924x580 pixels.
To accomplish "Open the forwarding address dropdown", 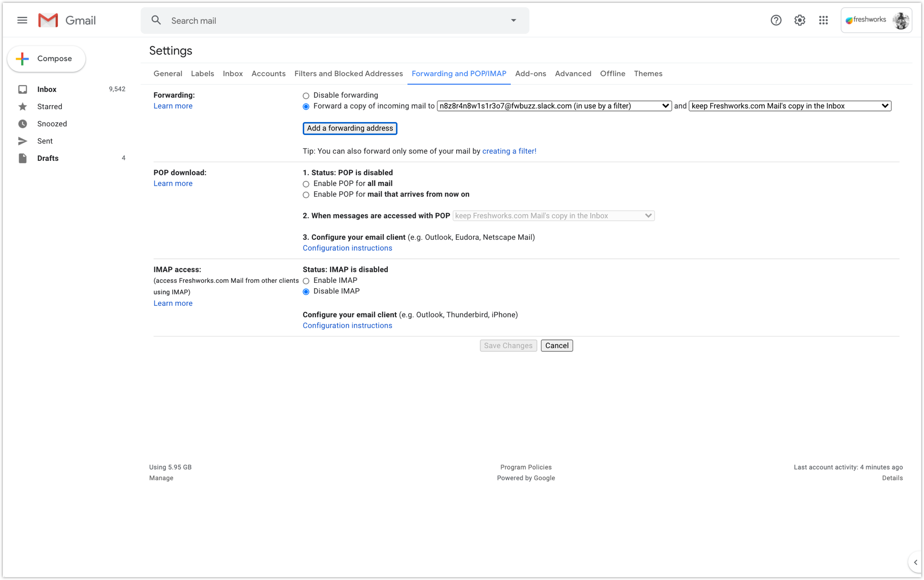I will click(x=554, y=106).
